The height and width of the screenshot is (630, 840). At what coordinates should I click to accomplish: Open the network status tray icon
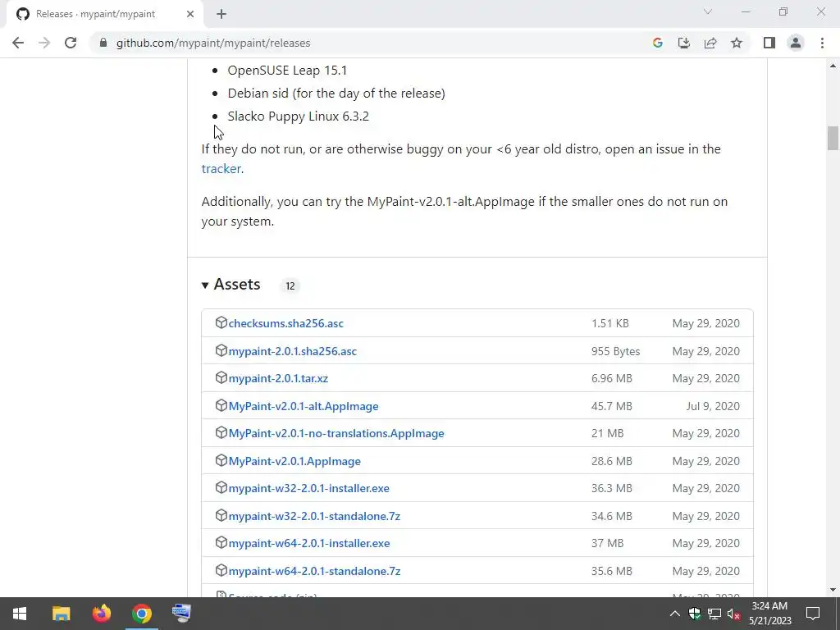pyautogui.click(x=714, y=614)
